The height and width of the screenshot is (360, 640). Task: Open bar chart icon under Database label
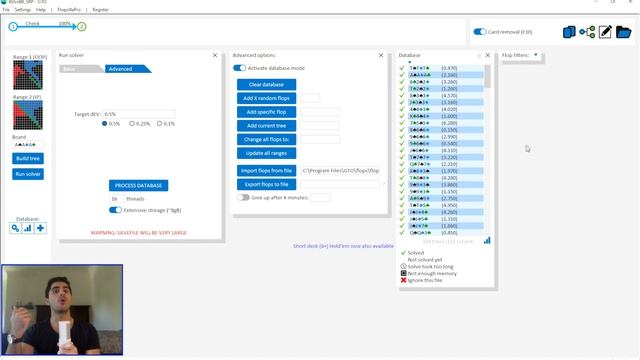[x=28, y=228]
